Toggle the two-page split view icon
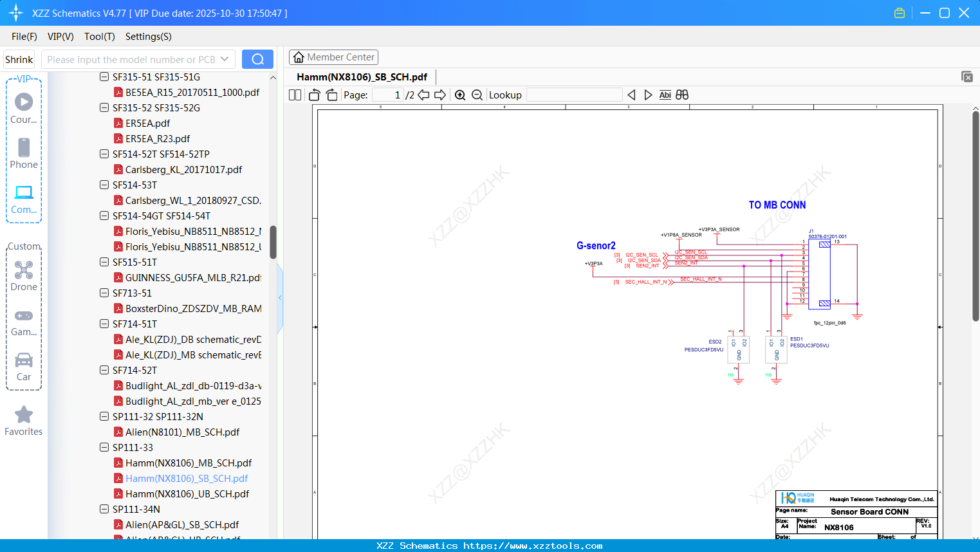Image resolution: width=980 pixels, height=552 pixels. coord(295,95)
